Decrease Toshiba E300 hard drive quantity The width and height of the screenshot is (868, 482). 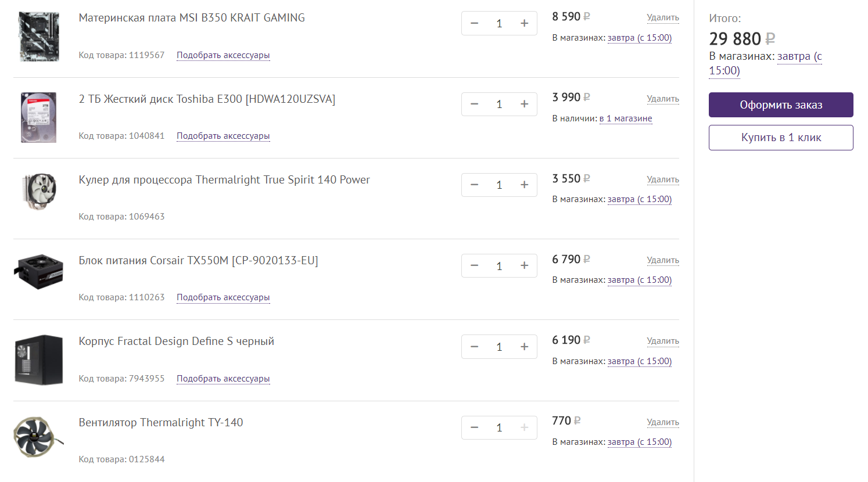click(475, 104)
